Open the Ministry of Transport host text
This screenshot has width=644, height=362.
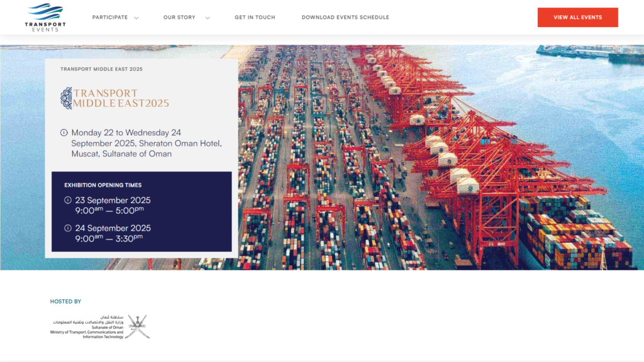[x=87, y=327]
